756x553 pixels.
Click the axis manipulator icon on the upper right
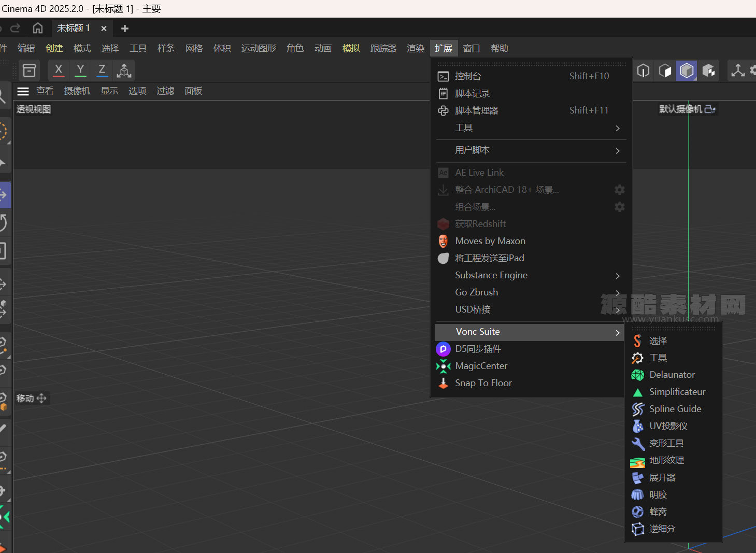point(737,70)
